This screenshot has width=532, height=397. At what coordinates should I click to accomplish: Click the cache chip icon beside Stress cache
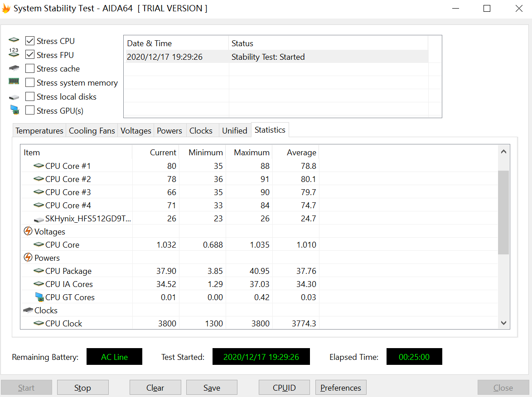(14, 68)
